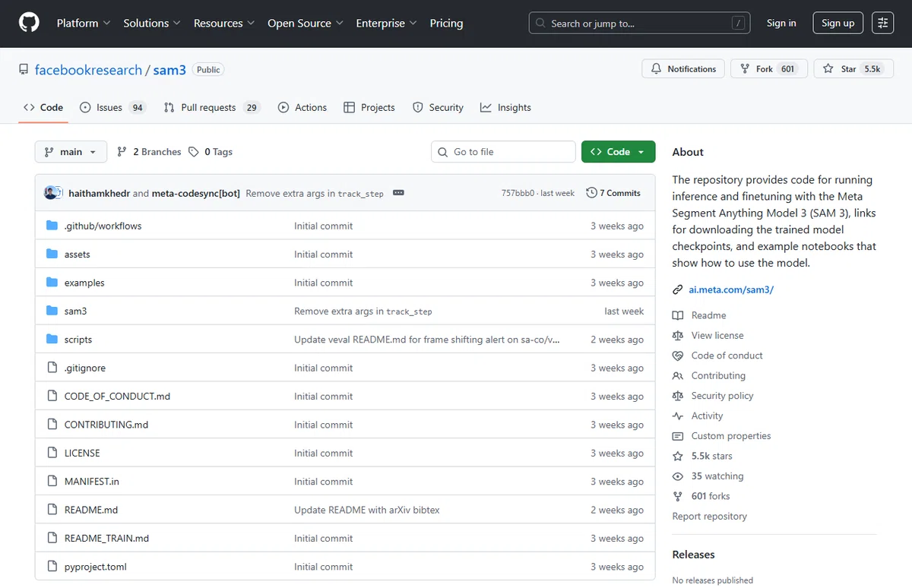912x588 pixels.
Task: Click the scripts folder icon
Action: tap(52, 340)
